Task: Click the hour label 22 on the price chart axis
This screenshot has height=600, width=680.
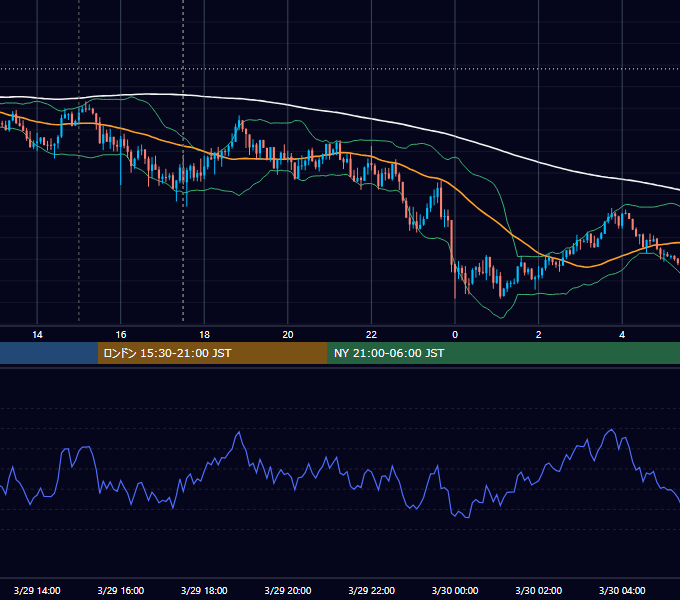Action: [371, 335]
